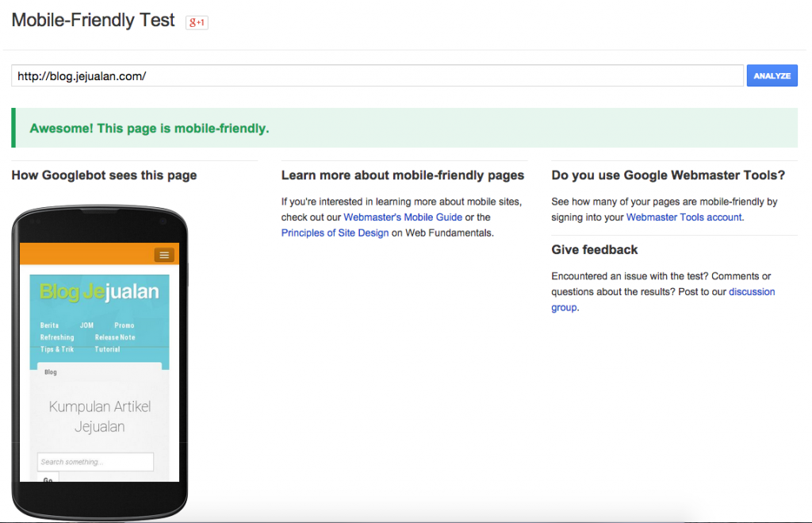Click the Blog breadcrumb in preview
812x523 pixels.
[51, 372]
